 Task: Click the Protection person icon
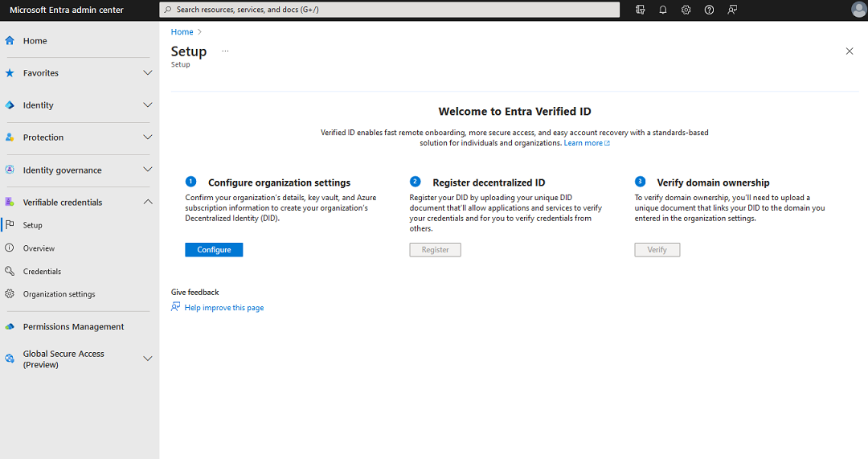(x=10, y=137)
